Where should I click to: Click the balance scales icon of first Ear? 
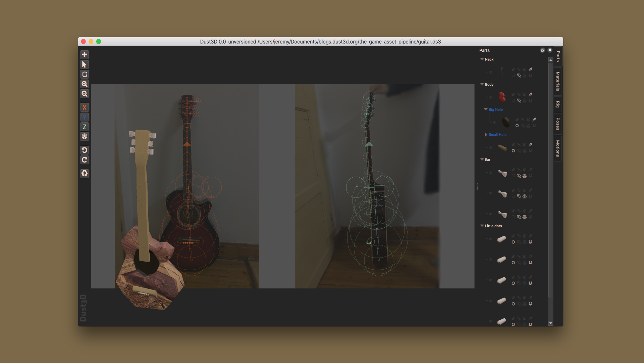coord(525,176)
